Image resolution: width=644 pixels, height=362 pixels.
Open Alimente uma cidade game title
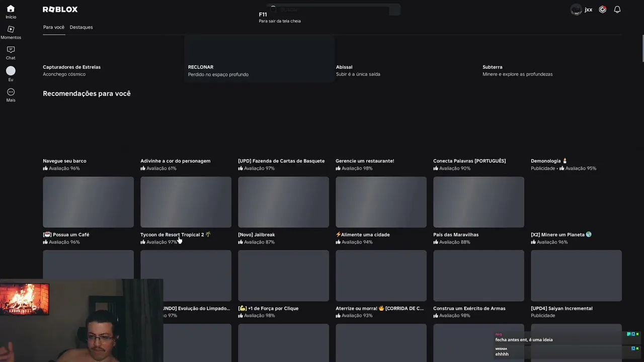pos(363,235)
